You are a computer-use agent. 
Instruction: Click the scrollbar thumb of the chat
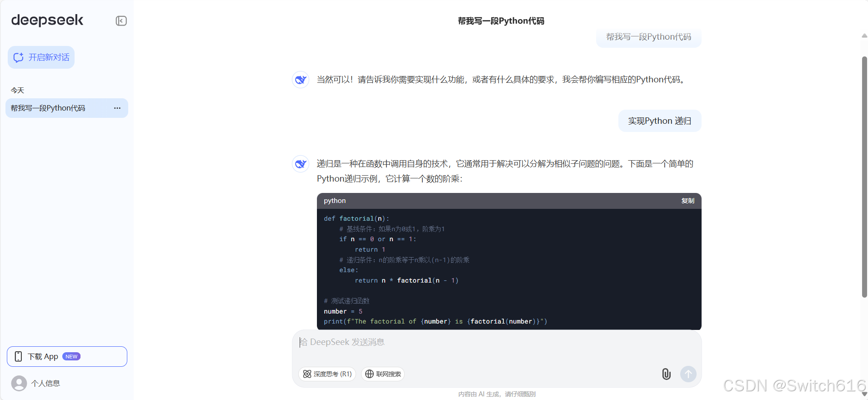click(864, 177)
